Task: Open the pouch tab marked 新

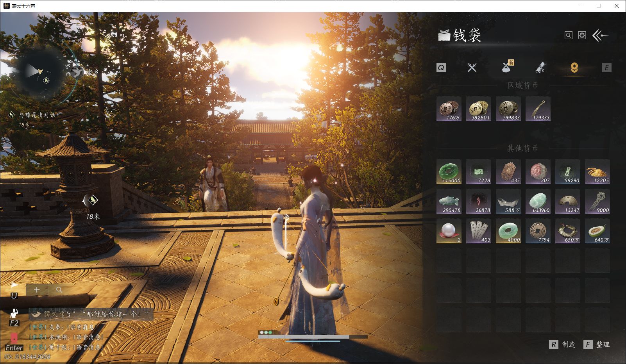Action: pos(507,67)
